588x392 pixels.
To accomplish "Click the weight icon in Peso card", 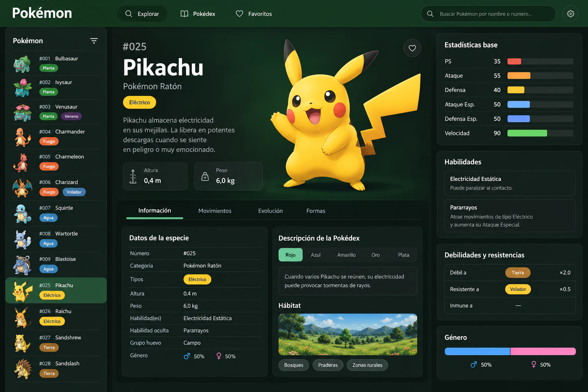I will click(x=205, y=176).
